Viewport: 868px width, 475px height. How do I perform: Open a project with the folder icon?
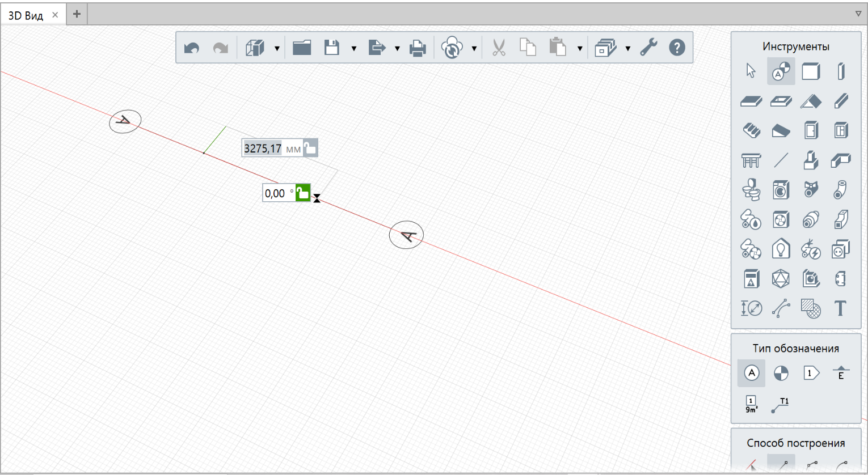point(302,48)
